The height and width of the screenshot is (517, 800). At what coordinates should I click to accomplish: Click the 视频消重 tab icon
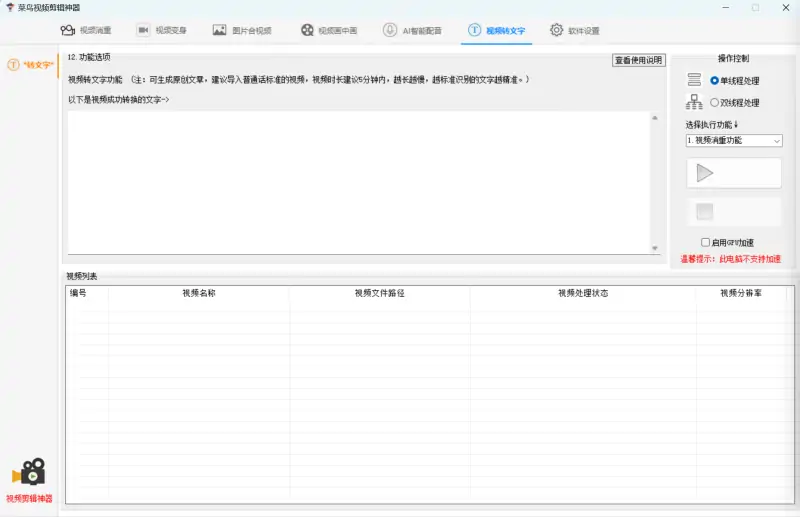tap(68, 30)
